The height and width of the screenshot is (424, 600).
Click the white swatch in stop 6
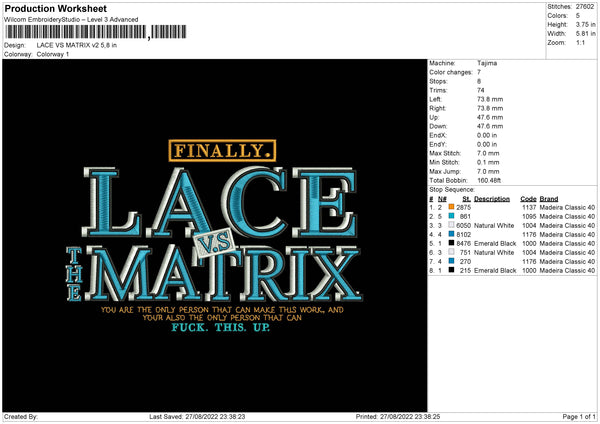(451, 252)
